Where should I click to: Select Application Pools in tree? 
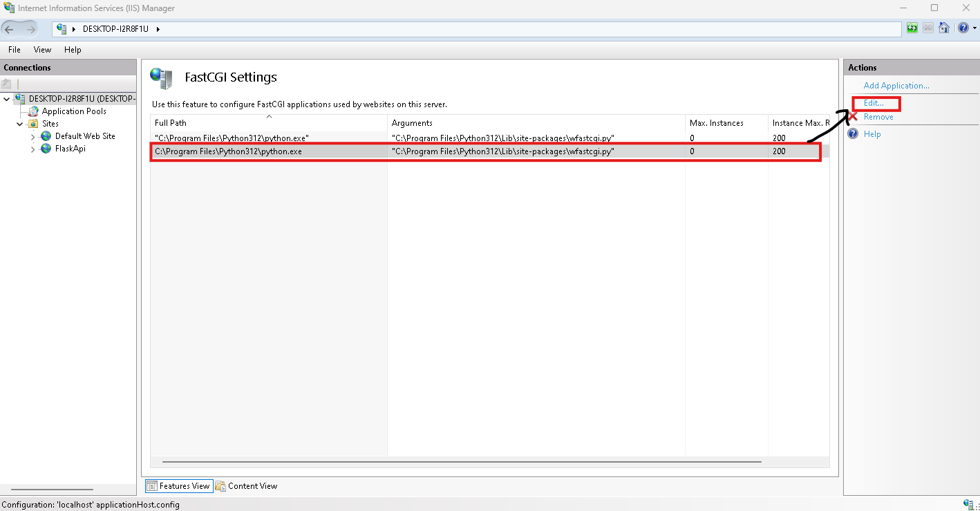tap(74, 111)
